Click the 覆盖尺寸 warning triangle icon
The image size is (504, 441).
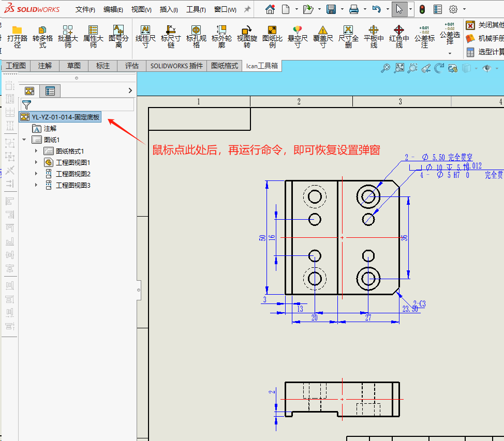(x=323, y=31)
